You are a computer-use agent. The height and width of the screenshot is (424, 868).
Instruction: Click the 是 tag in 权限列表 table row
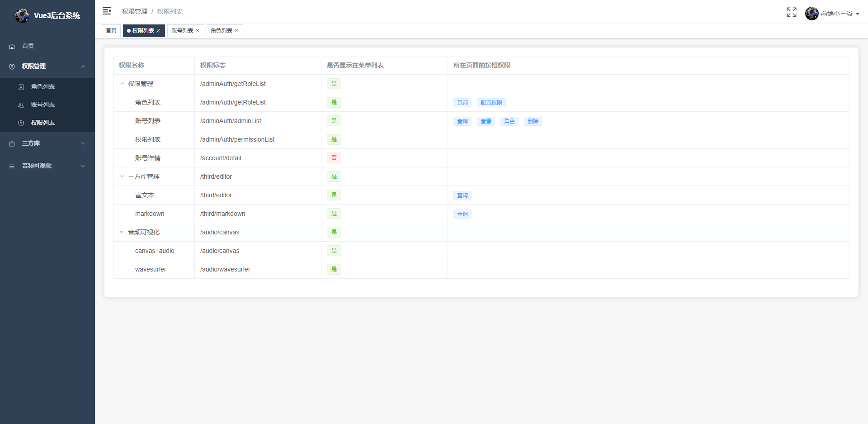pos(334,139)
